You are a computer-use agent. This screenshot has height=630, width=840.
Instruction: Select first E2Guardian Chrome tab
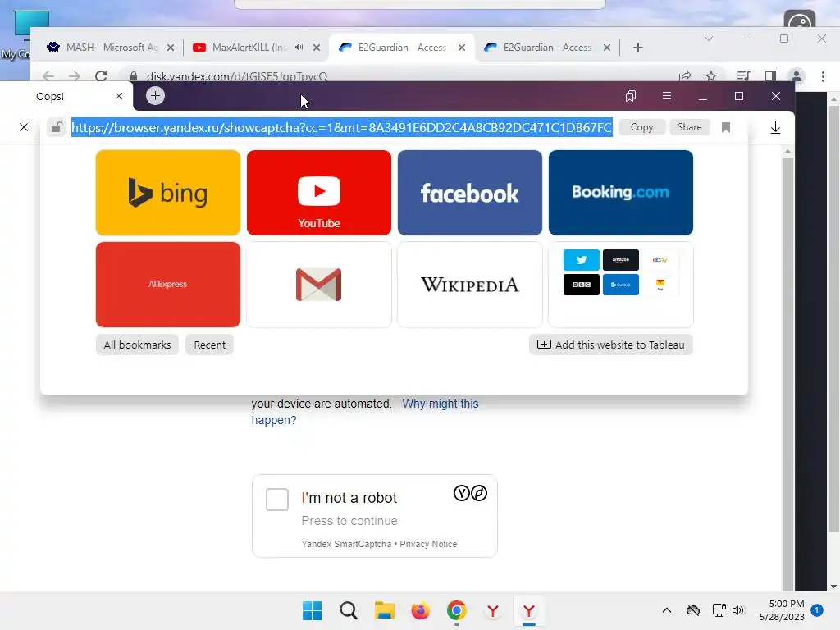tap(402, 48)
